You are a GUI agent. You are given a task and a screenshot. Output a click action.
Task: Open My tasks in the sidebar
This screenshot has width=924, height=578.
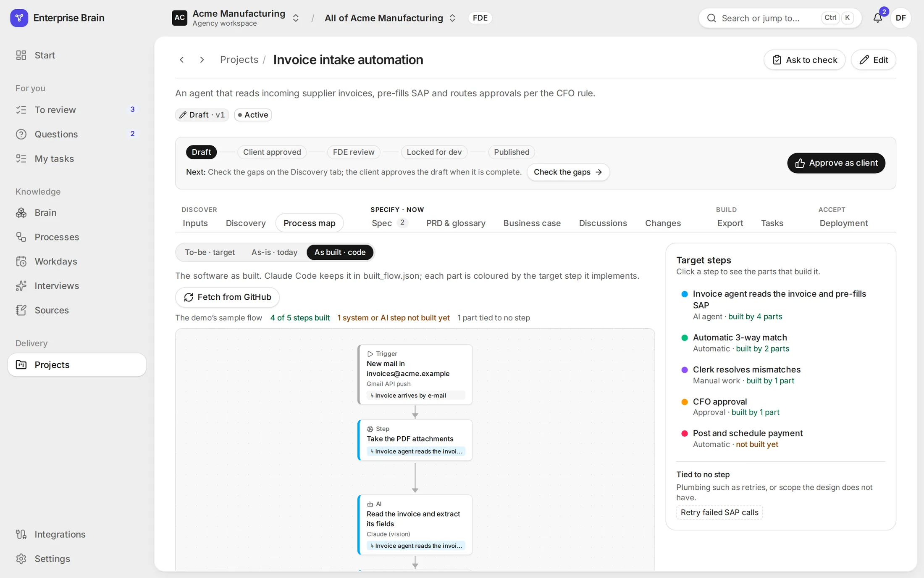click(x=77, y=158)
